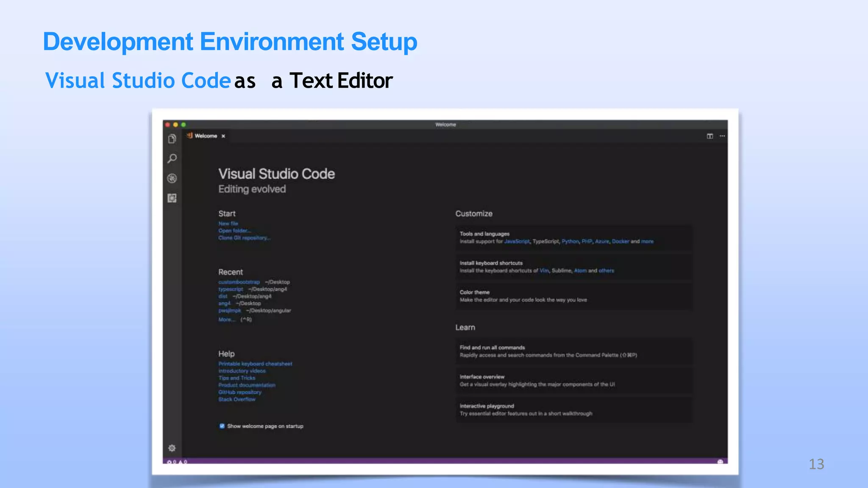The image size is (868, 488).
Task: Click the New file link
Action: point(228,224)
